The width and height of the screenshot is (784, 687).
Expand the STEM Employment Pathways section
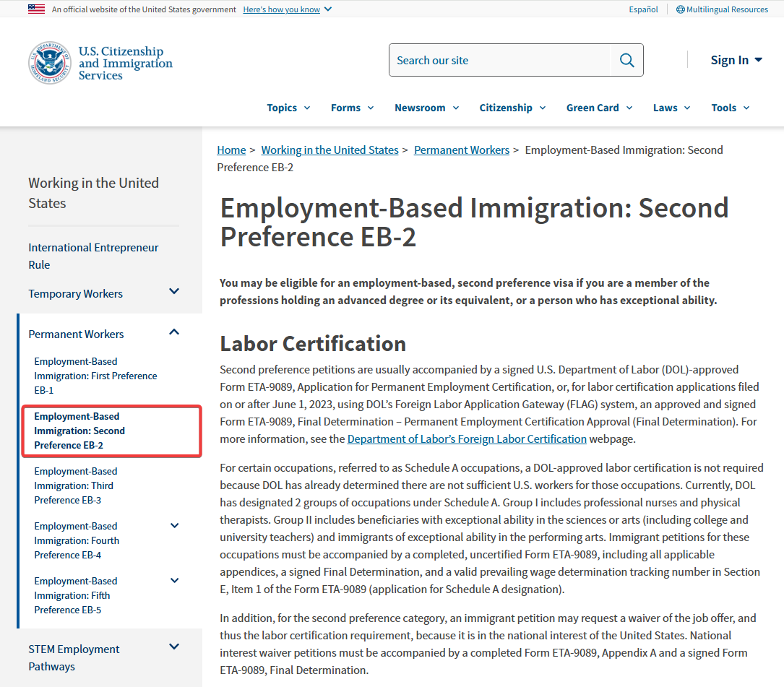tap(173, 647)
